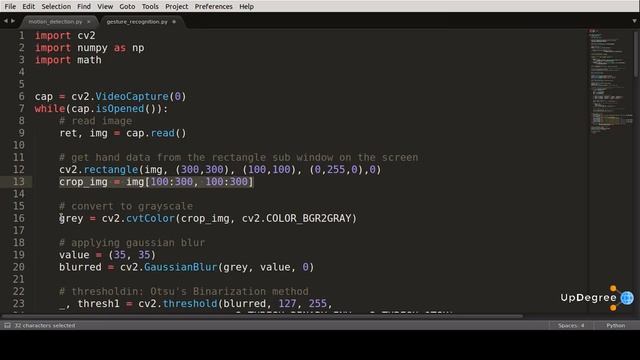Open the Preferences menu

[x=213, y=7]
